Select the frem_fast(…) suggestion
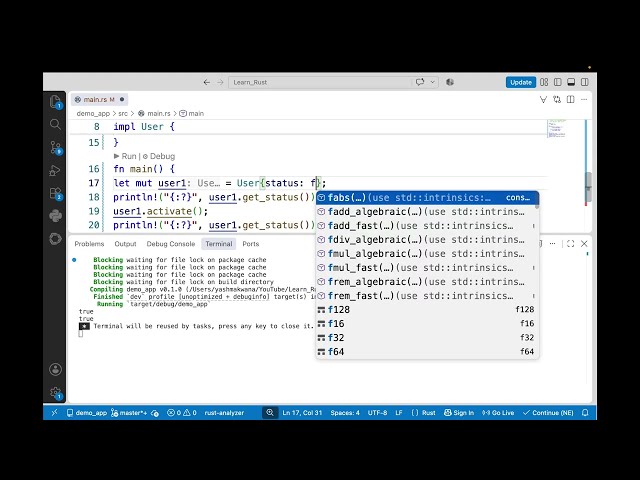The image size is (640, 480). pyautogui.click(x=427, y=296)
